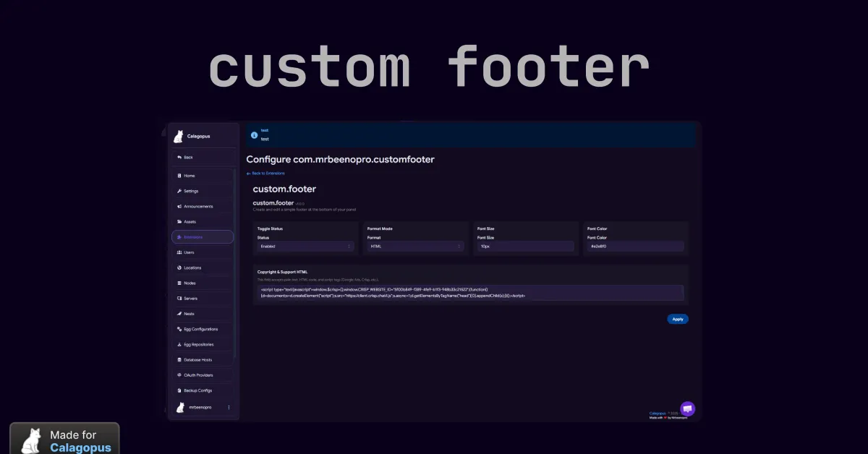Open the Crisp chat bubble icon
Viewport: 868px width, 454px height.
point(687,408)
